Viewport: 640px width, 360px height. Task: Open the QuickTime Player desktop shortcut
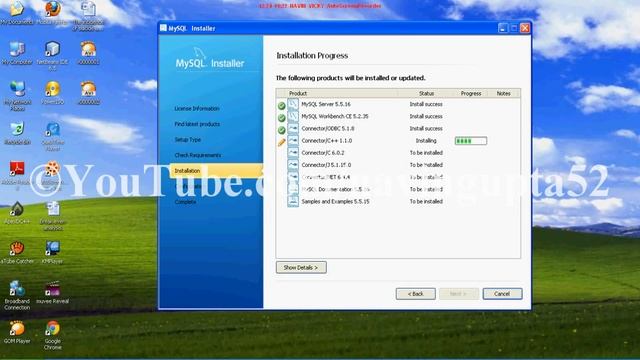(x=52, y=136)
